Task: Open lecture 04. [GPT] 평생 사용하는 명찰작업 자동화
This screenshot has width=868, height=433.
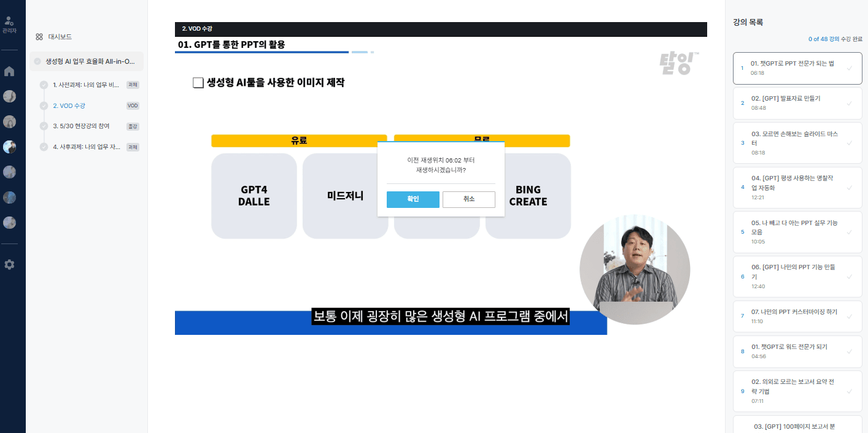Action: (792, 182)
